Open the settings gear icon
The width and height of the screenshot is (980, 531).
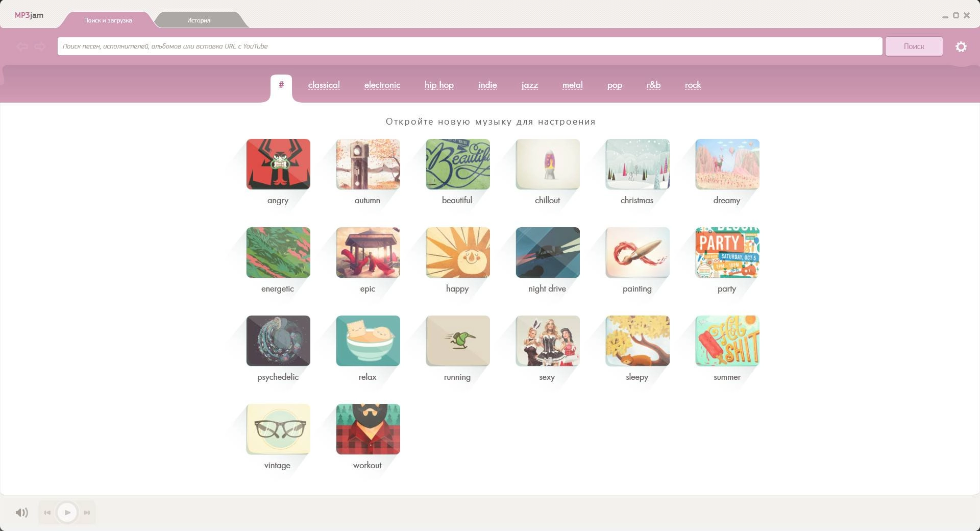(x=961, y=46)
